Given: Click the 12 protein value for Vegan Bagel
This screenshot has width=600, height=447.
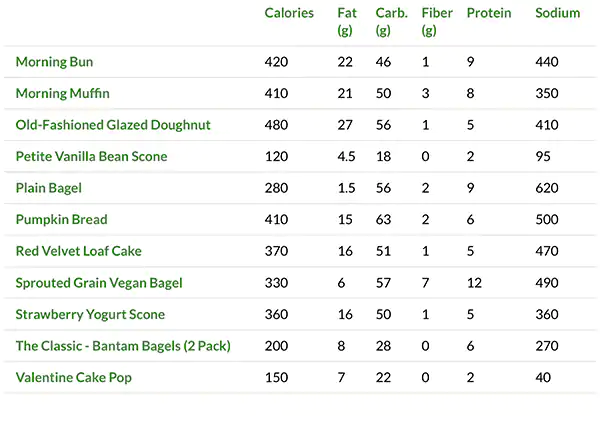Looking at the screenshot, I should click(473, 283).
